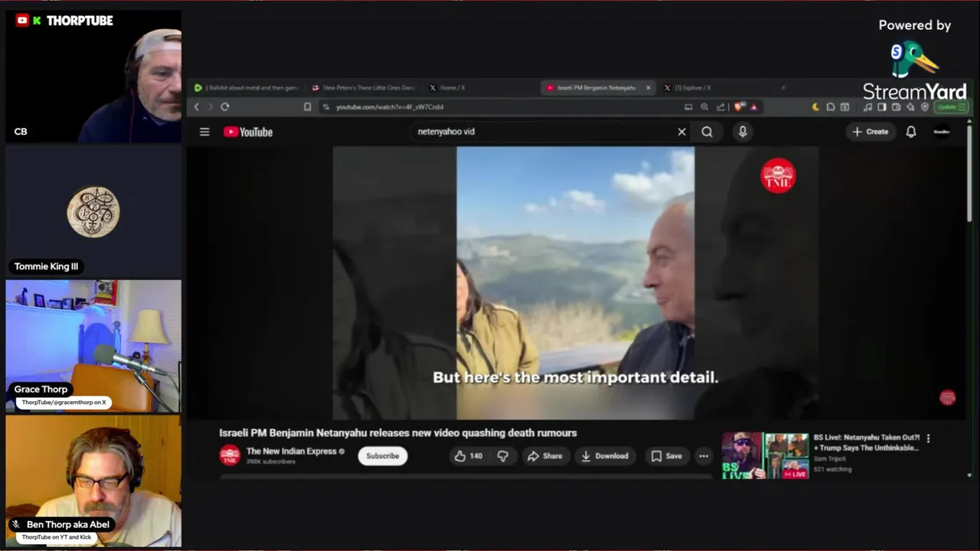
Task: Select Tommie King III's participant tile
Action: click(93, 211)
